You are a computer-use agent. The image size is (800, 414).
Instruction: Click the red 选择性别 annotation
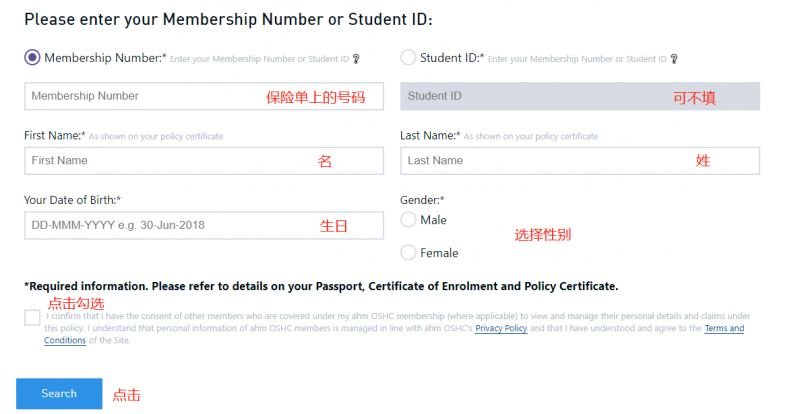(543, 235)
